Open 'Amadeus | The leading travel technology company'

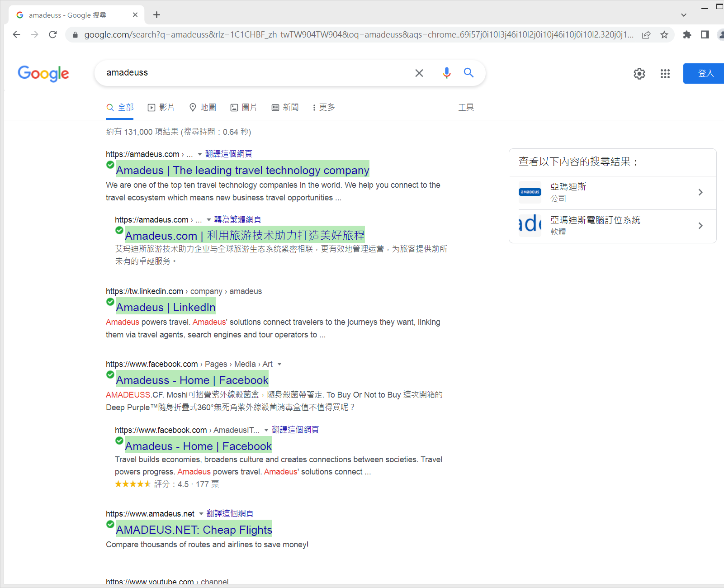242,170
